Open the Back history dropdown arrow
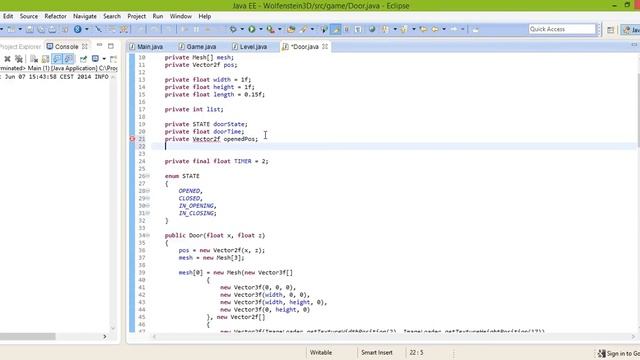The width and height of the screenshot is (640, 360). coord(444,29)
